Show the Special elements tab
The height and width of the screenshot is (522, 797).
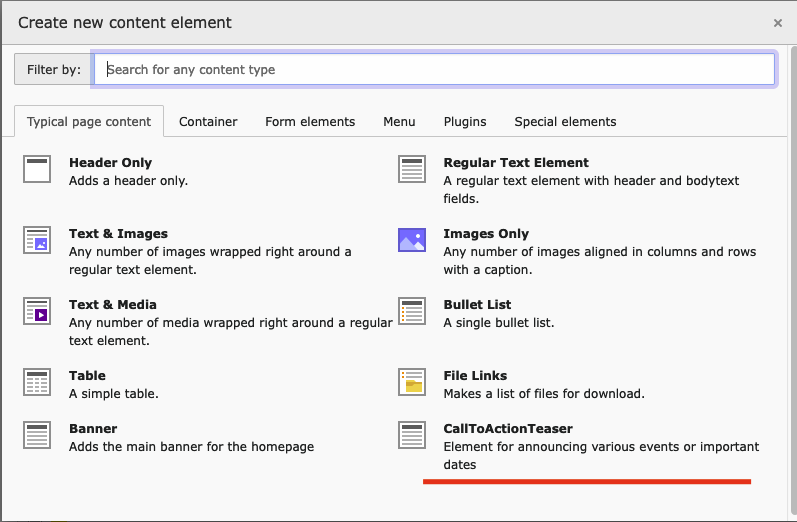click(x=565, y=122)
